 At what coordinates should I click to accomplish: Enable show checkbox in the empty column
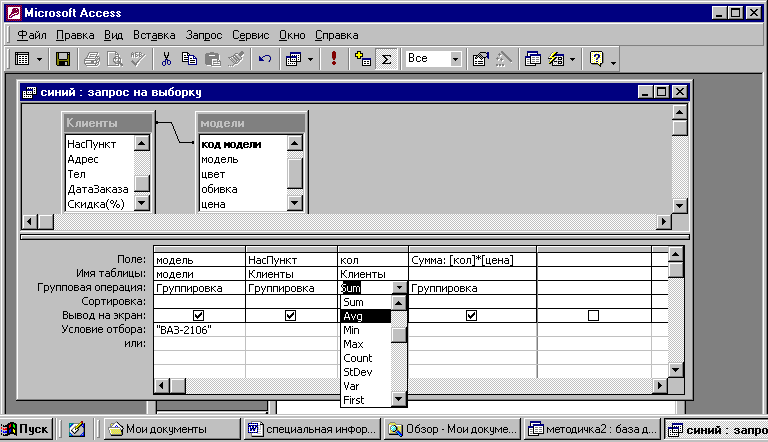pos(593,316)
